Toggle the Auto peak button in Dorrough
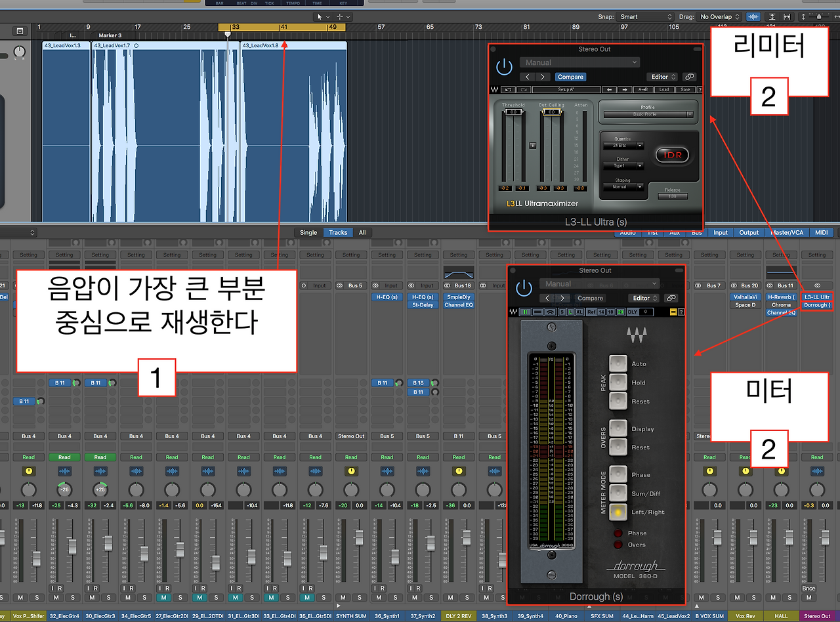 (618, 363)
